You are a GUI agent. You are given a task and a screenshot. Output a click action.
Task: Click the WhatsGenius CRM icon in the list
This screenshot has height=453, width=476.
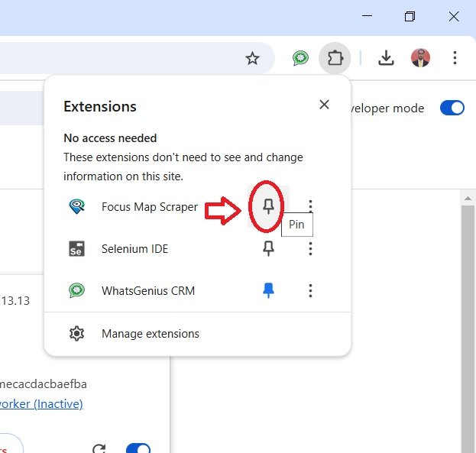pyautogui.click(x=77, y=290)
